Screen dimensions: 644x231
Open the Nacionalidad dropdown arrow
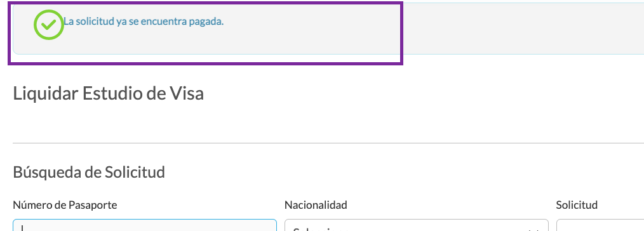click(533, 229)
